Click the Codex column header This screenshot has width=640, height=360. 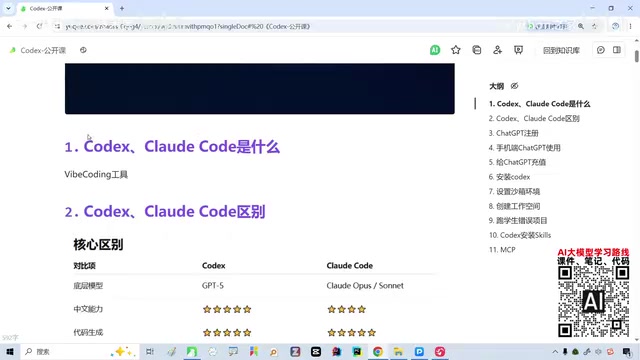tap(213, 266)
